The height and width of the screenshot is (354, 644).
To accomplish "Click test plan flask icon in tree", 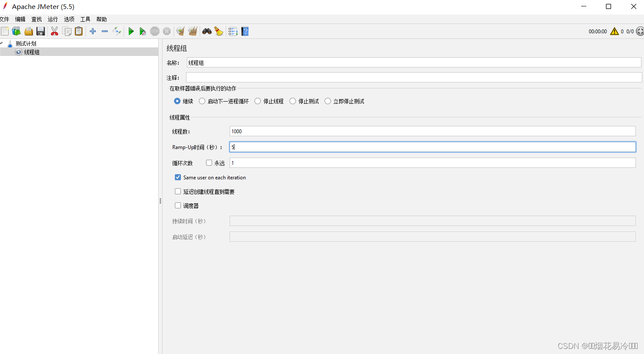I will pos(10,43).
